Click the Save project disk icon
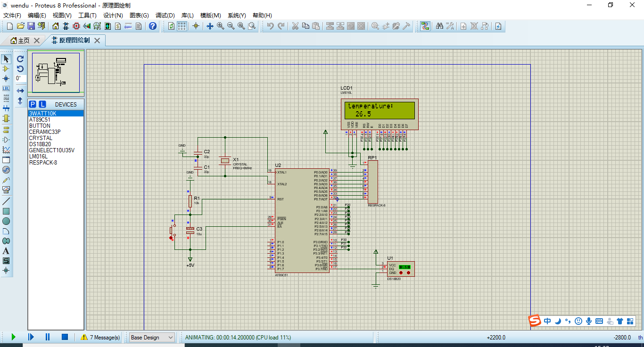 [x=31, y=26]
